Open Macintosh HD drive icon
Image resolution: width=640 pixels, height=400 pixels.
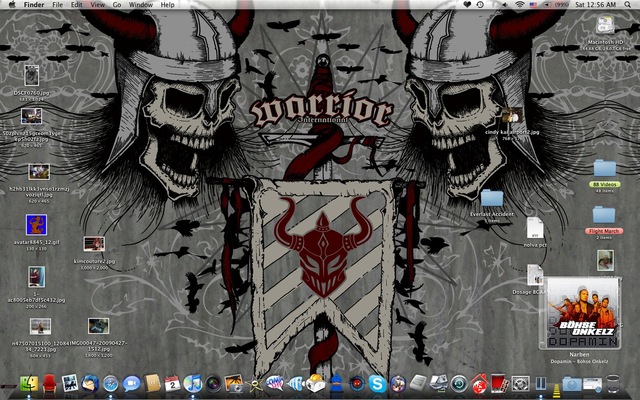click(605, 27)
